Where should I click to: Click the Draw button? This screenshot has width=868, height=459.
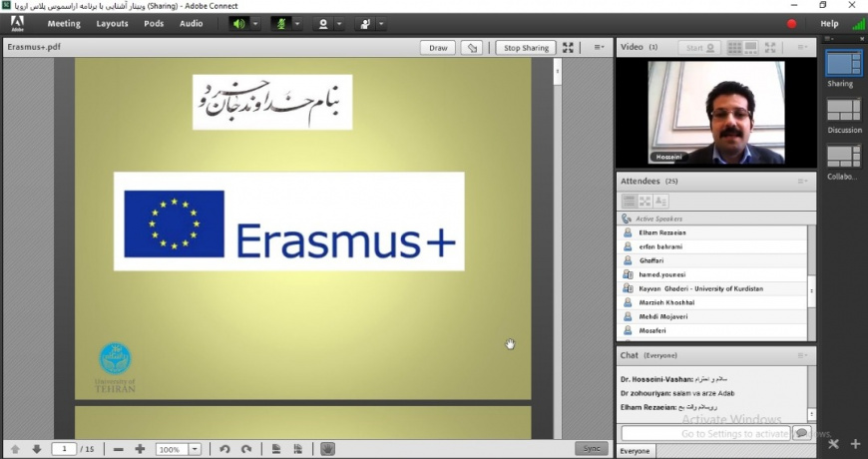[x=438, y=48]
